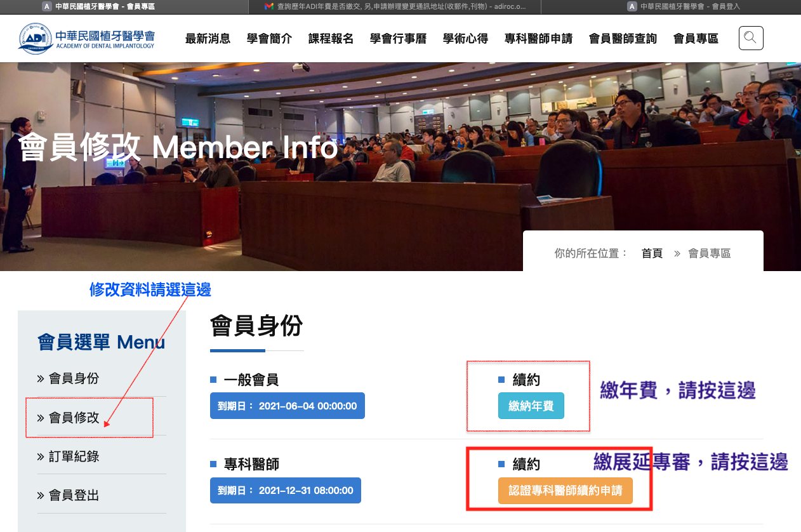Select 會員身份 in member menu
Screen dimensions: 801x532
(74, 379)
